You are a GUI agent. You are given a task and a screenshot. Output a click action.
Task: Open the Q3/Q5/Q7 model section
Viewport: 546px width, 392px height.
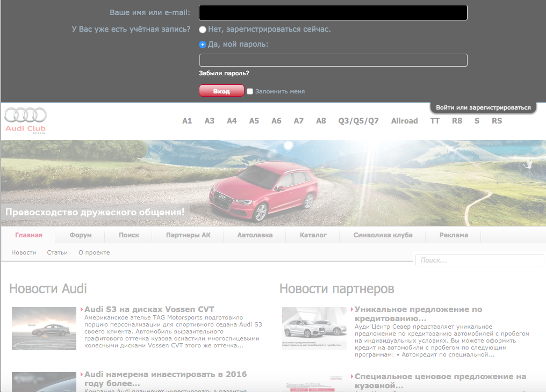[358, 121]
